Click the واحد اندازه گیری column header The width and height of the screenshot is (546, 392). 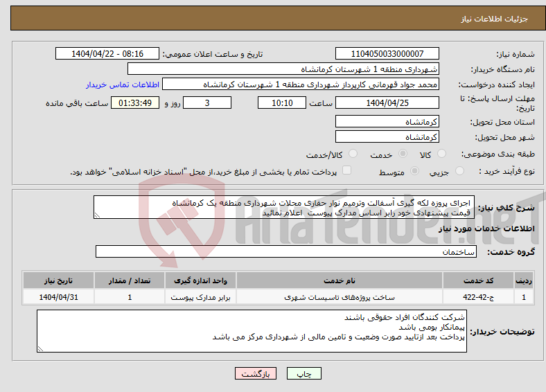[x=200, y=280]
